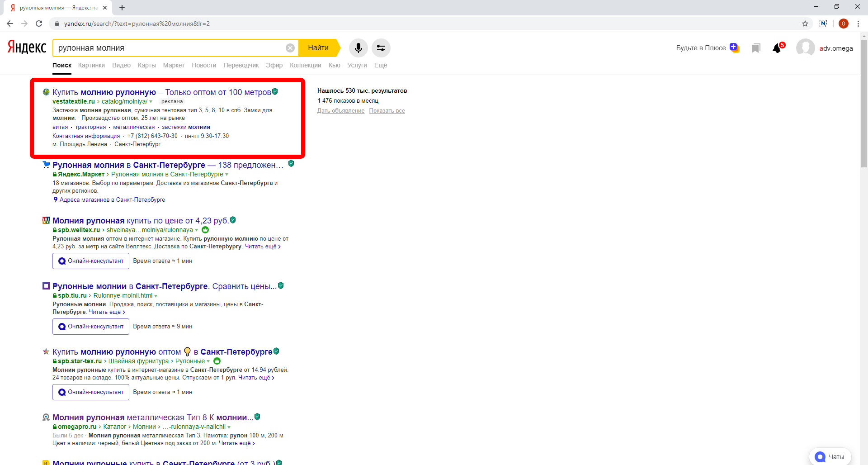
Task: Open a new browser tab
Action: pyautogui.click(x=122, y=8)
